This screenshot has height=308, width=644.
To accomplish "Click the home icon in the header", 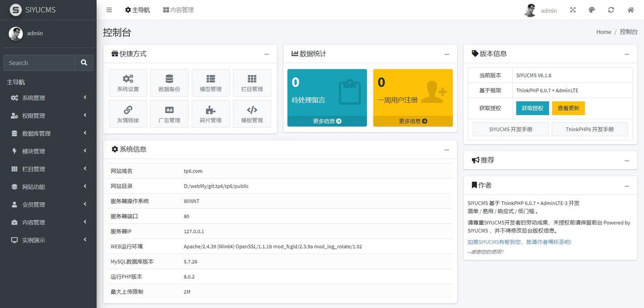I will click(630, 10).
